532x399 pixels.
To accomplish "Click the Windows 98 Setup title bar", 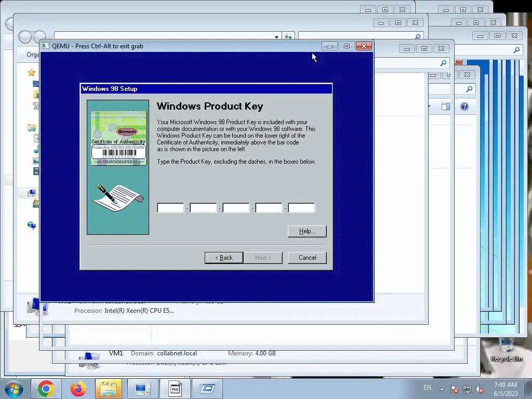I will tap(206, 89).
